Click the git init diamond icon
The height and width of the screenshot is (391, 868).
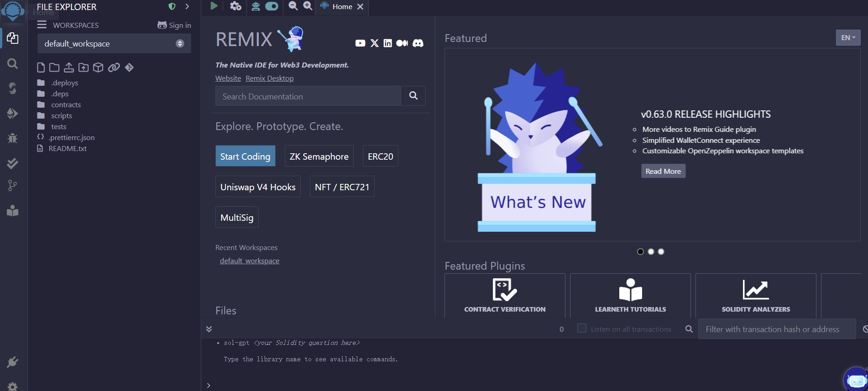point(129,68)
